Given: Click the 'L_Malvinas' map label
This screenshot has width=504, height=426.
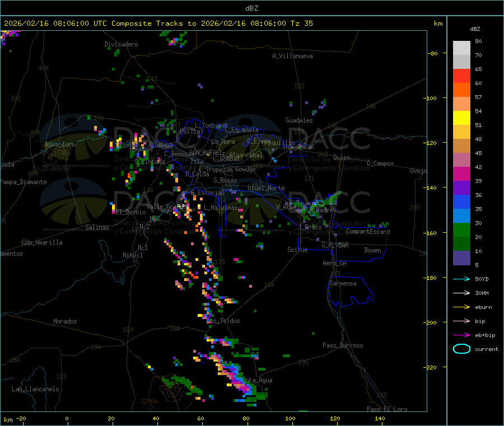Looking at the screenshot, I should [221, 208].
